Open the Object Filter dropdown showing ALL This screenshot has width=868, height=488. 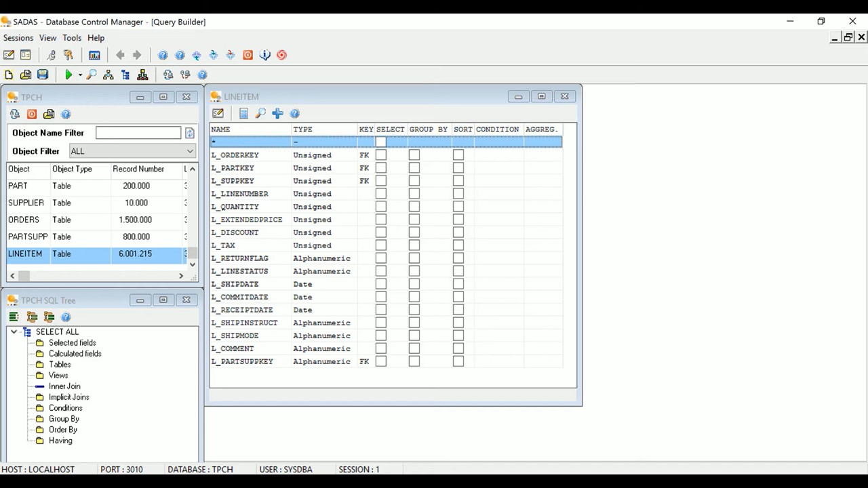pos(190,151)
